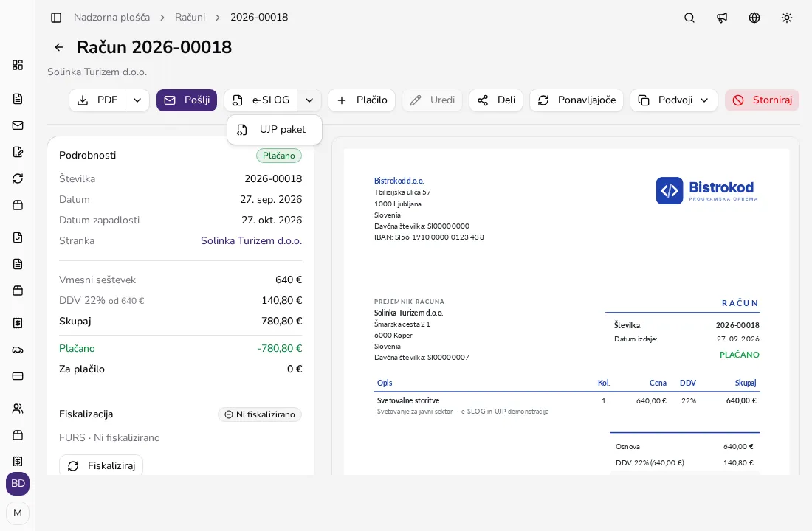Toggle the sidebar panel icon
Viewport: 812px width, 531px height.
click(56, 18)
